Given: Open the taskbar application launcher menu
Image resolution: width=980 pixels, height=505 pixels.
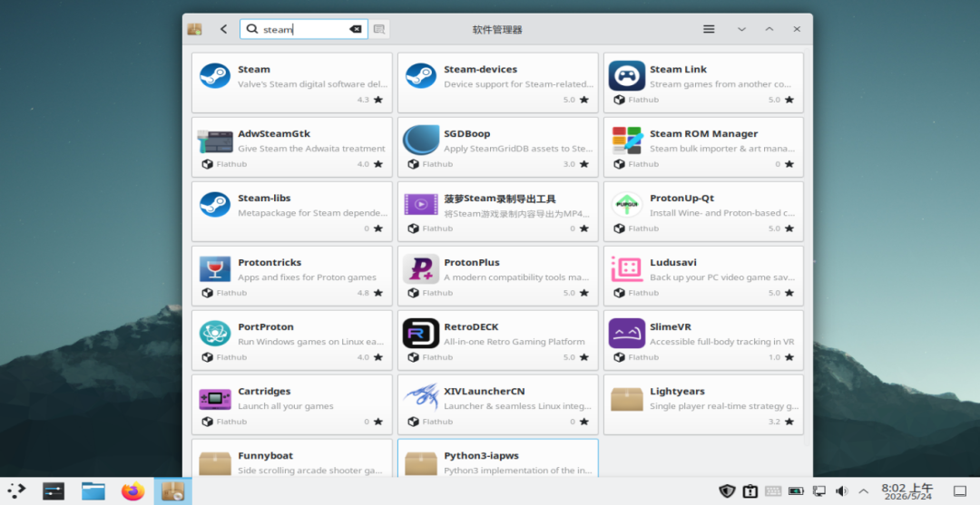Looking at the screenshot, I should coord(16,491).
